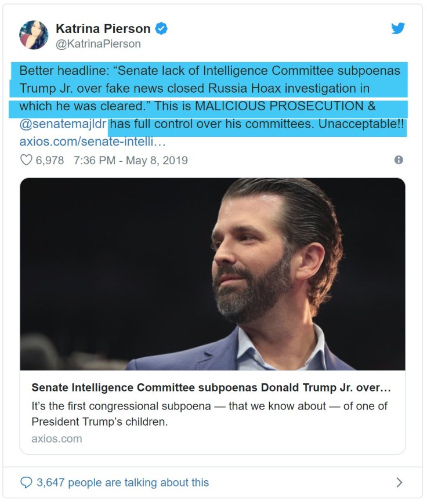Open "3,647 people are talking about this"

coord(122,482)
